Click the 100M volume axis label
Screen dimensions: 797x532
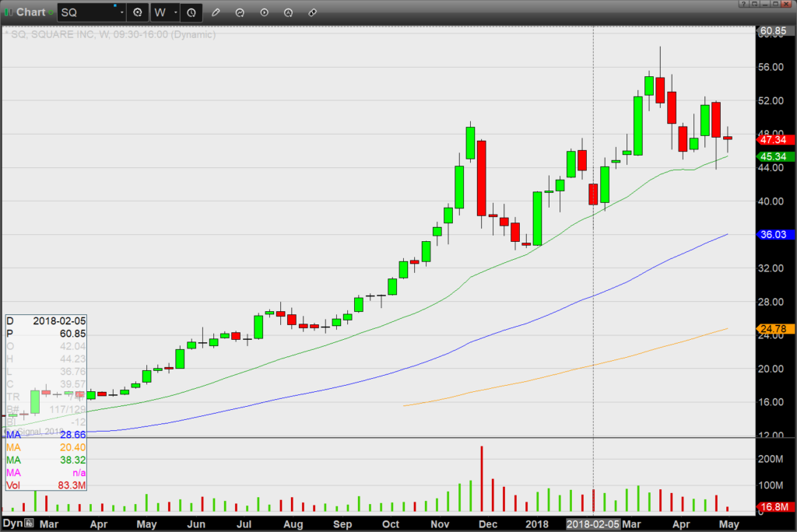click(771, 485)
